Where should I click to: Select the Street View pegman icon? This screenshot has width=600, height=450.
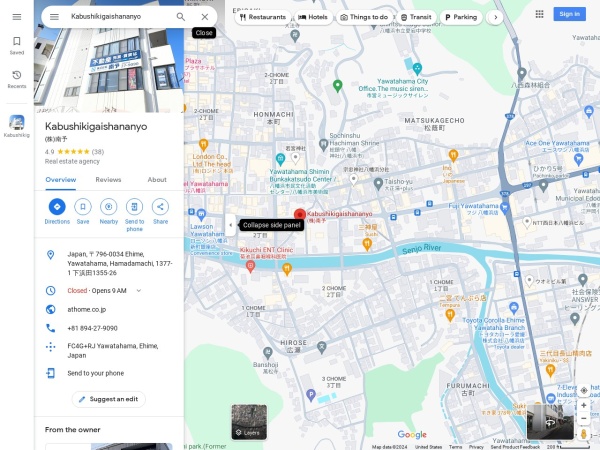click(x=584, y=434)
